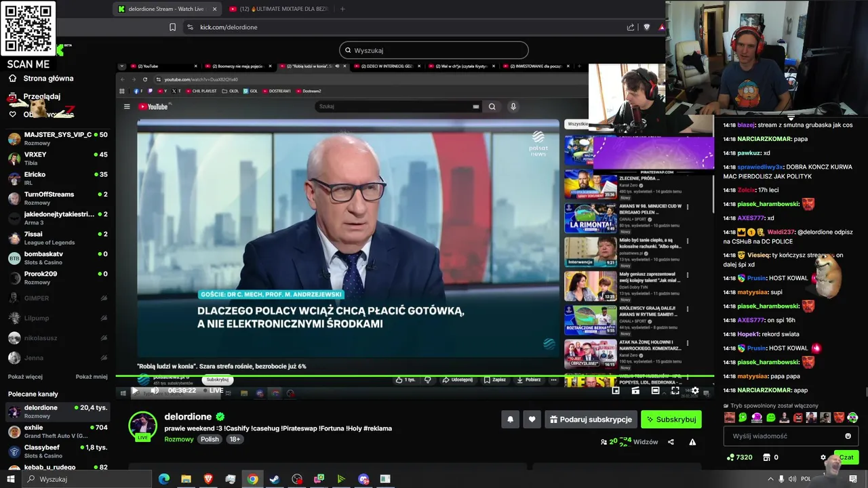
Task: Open Prorok209 channel
Action: click(x=58, y=277)
